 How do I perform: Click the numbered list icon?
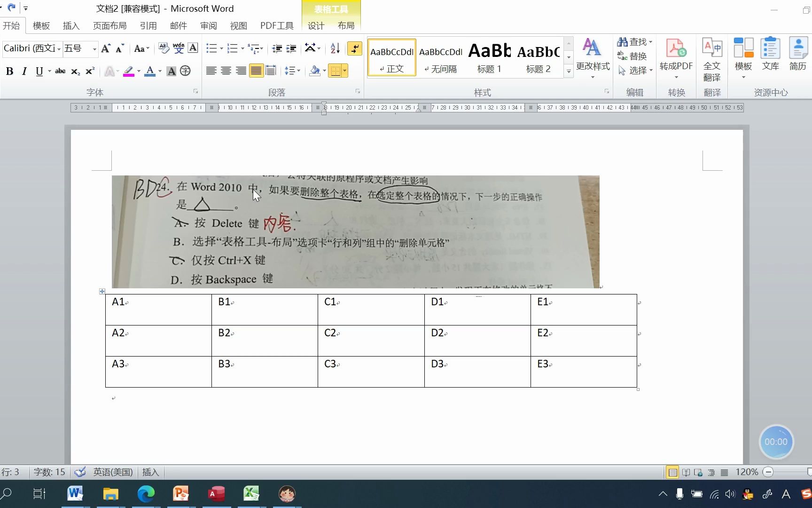(x=232, y=48)
